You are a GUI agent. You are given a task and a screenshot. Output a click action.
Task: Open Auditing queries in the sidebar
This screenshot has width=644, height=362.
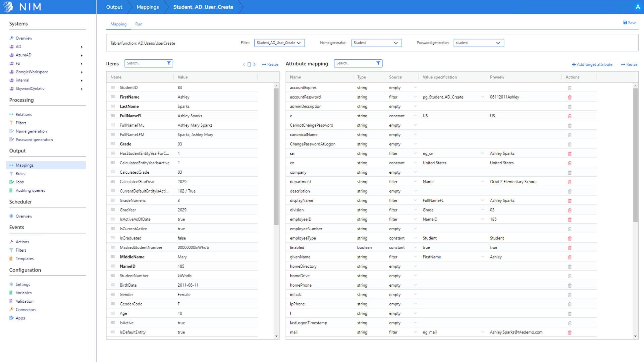click(x=30, y=190)
